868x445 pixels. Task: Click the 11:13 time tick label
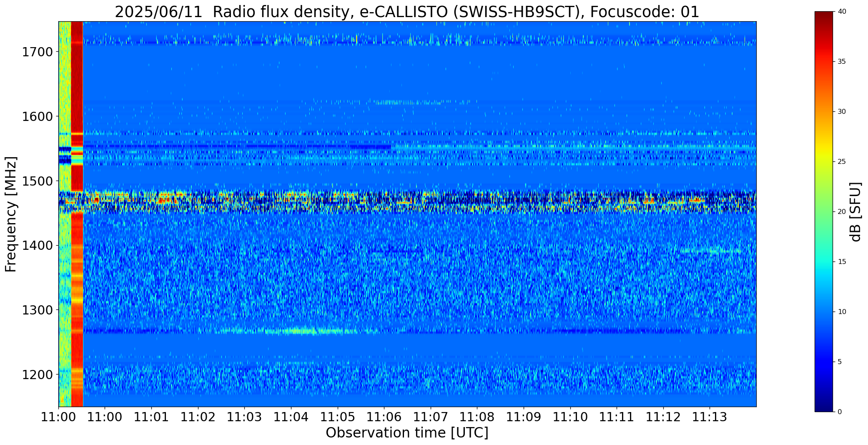tap(710, 417)
